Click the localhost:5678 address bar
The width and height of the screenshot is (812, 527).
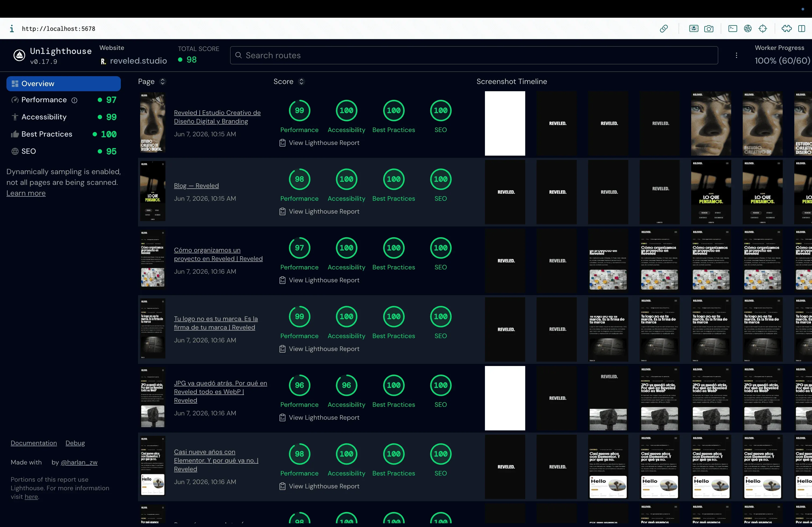tap(59, 29)
